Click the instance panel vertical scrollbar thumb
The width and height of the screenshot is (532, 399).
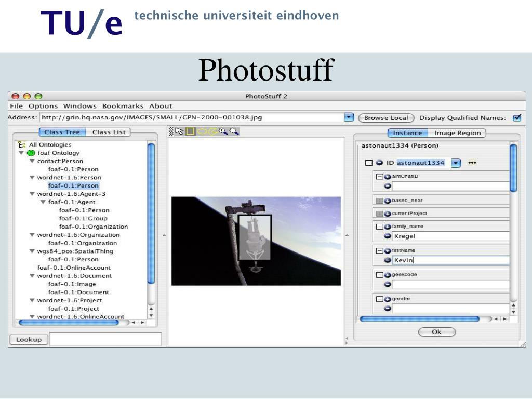(513, 168)
